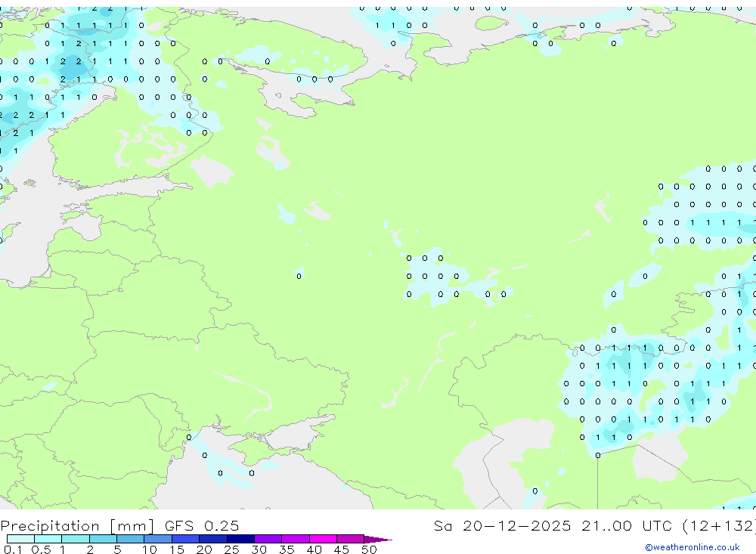Click the 'Precipitation [mm]' title text
This screenshot has height=554, width=756.
pyautogui.click(x=77, y=526)
